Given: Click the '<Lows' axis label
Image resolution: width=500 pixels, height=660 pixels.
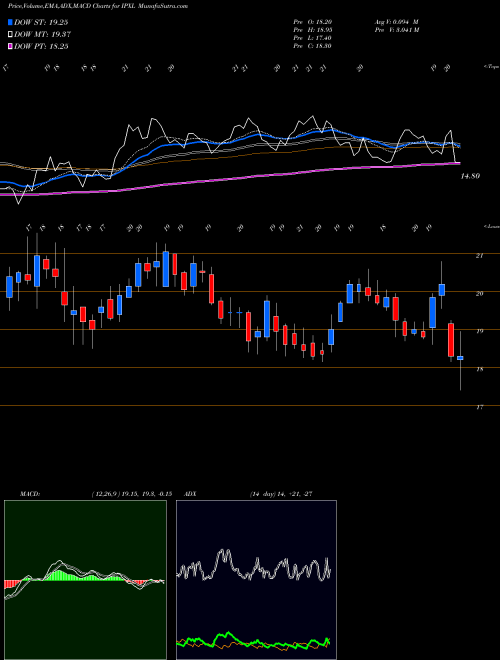Looking at the screenshot, I should pos(491,226).
